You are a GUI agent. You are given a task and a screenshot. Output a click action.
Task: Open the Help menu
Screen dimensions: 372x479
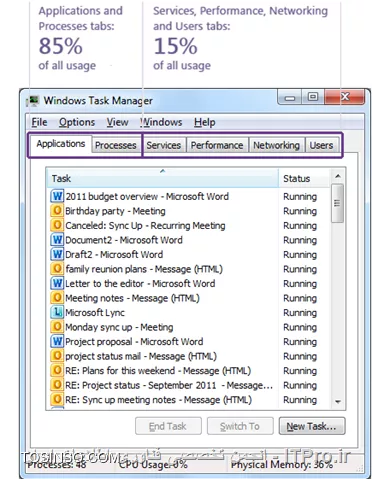(x=205, y=122)
